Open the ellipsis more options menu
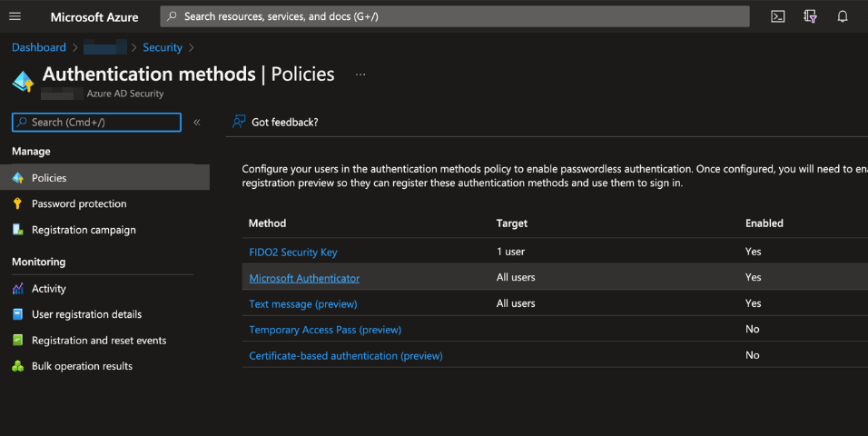This screenshot has height=436, width=868. click(360, 74)
